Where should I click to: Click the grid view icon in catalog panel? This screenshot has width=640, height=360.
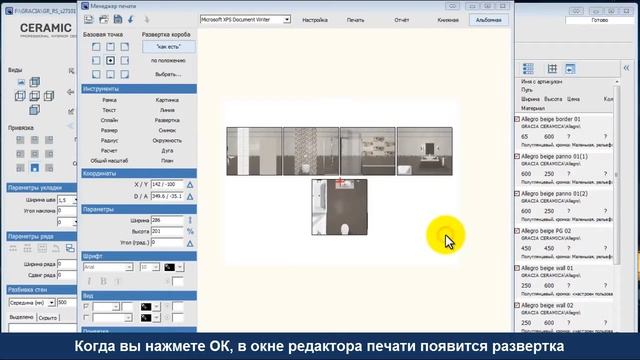552,69
